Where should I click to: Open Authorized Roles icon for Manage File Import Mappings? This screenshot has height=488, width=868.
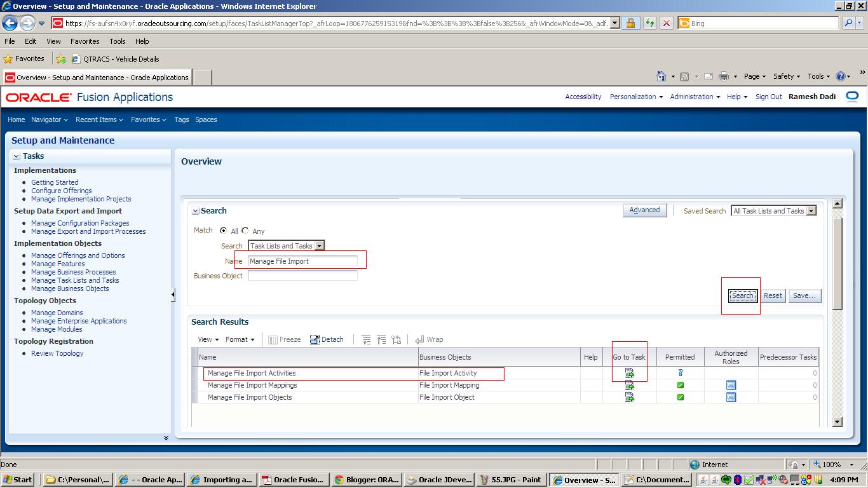pyautogui.click(x=731, y=385)
